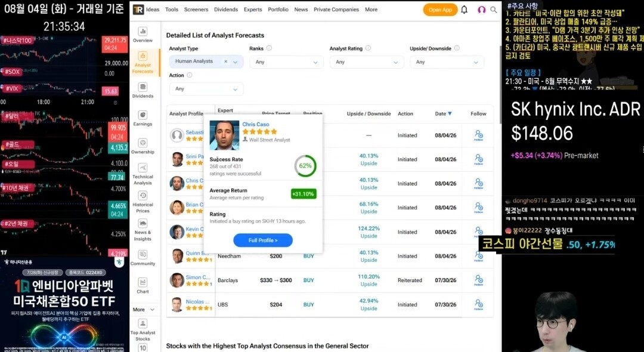Click the Upside / Downside column header
The height and width of the screenshot is (352, 644).
pos(369,114)
